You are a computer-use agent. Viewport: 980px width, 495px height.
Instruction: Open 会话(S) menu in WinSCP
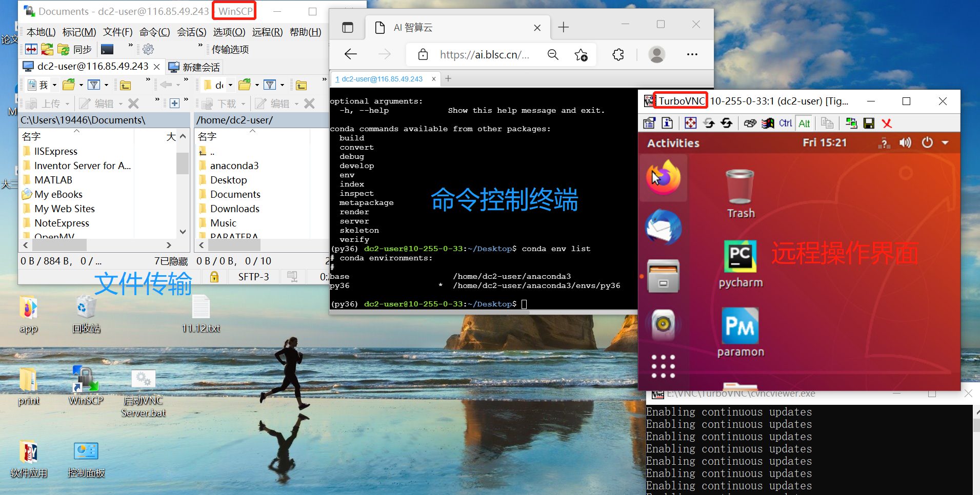click(192, 32)
